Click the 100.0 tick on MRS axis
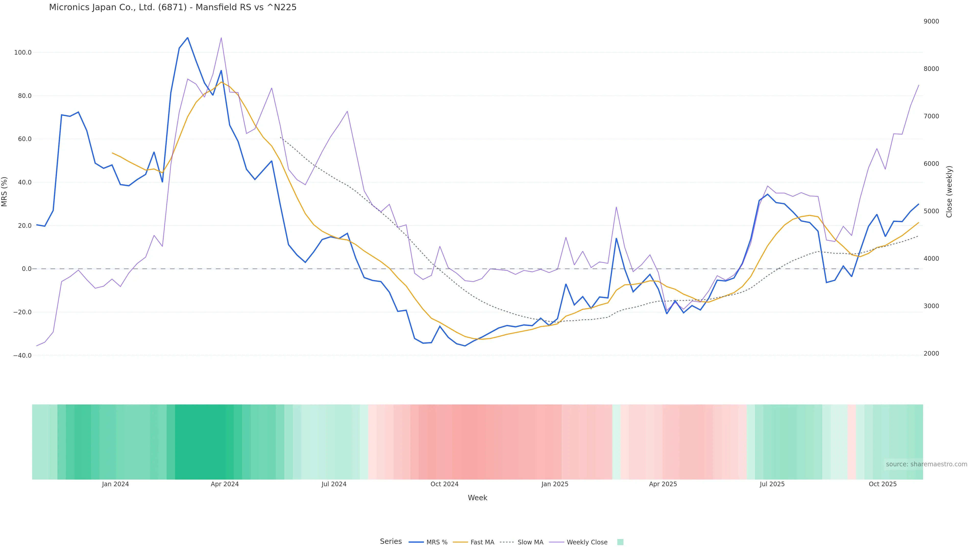Image resolution: width=980 pixels, height=551 pixels. click(x=23, y=53)
